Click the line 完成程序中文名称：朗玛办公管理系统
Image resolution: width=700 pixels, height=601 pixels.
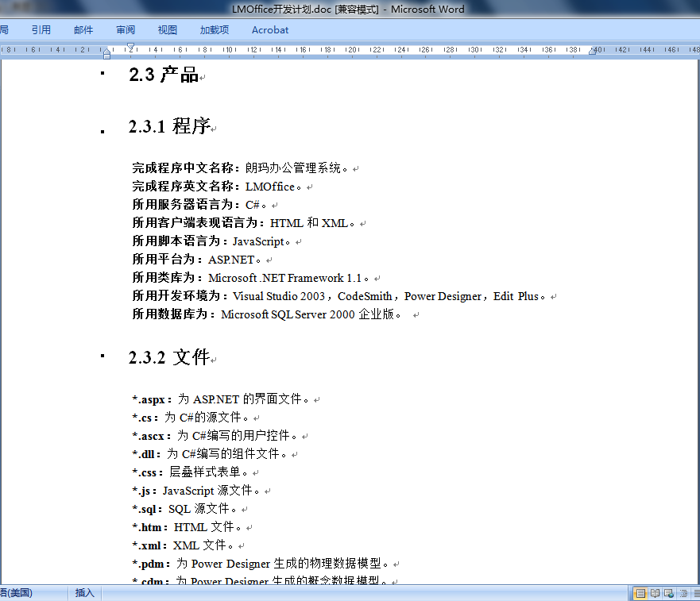coord(240,168)
